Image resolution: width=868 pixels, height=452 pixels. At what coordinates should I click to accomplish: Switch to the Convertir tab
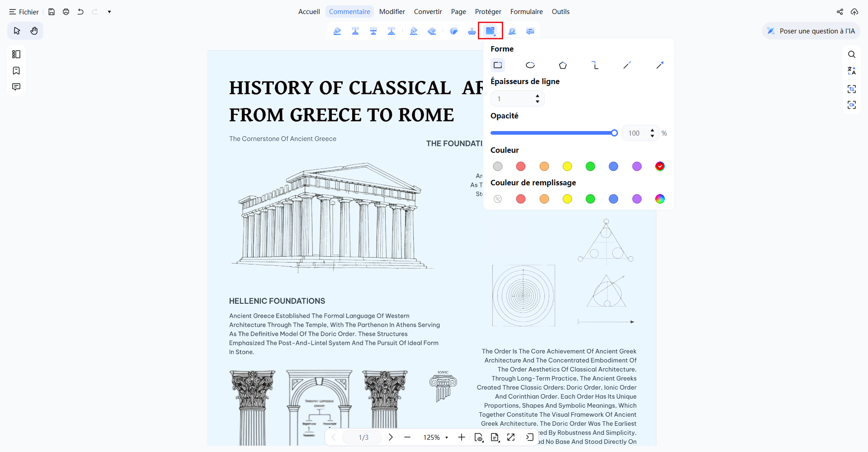(428, 12)
